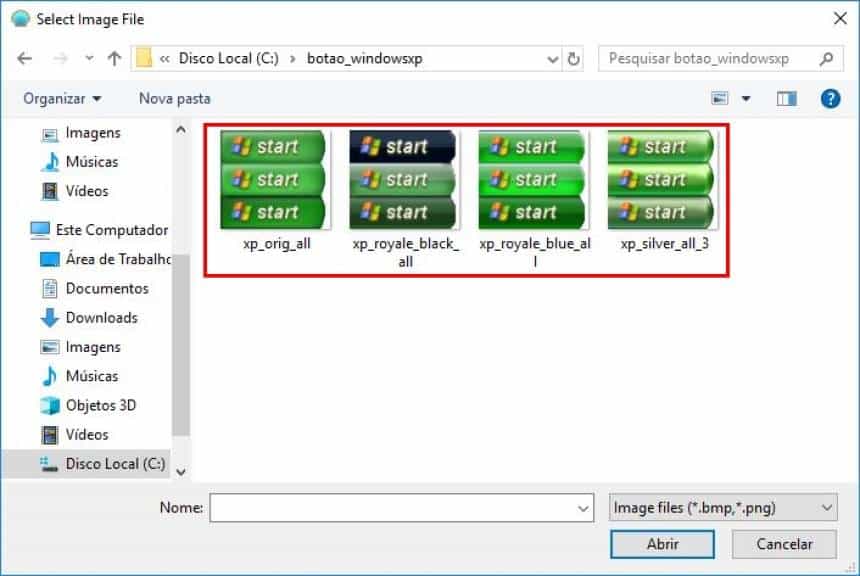The width and height of the screenshot is (860, 576).
Task: Expand the address bar history dropdown
Action: tap(553, 59)
